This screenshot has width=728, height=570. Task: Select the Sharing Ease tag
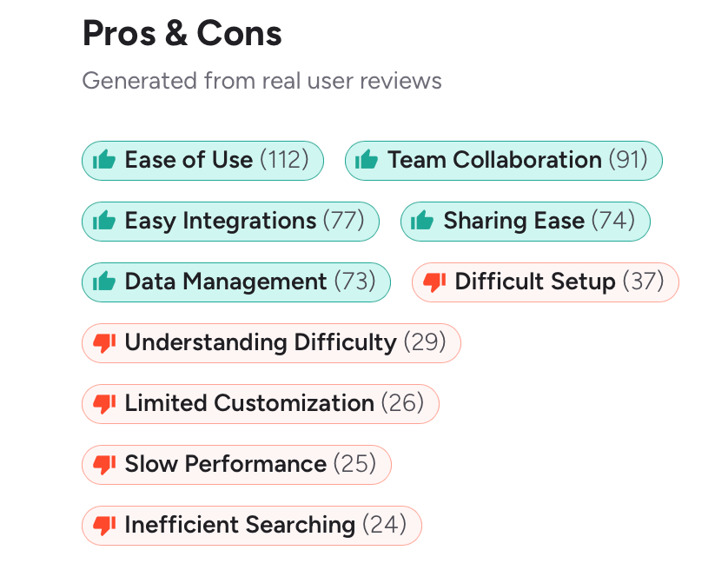525,221
